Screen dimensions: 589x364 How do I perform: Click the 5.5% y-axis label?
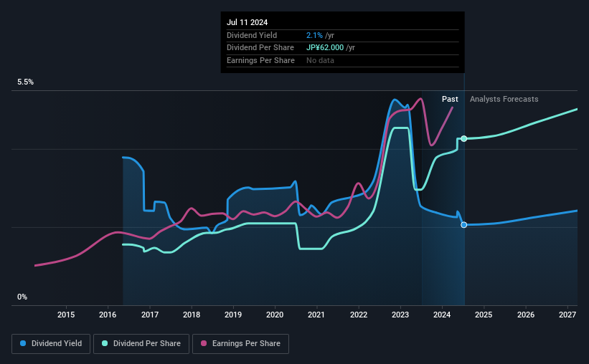pyautogui.click(x=25, y=82)
